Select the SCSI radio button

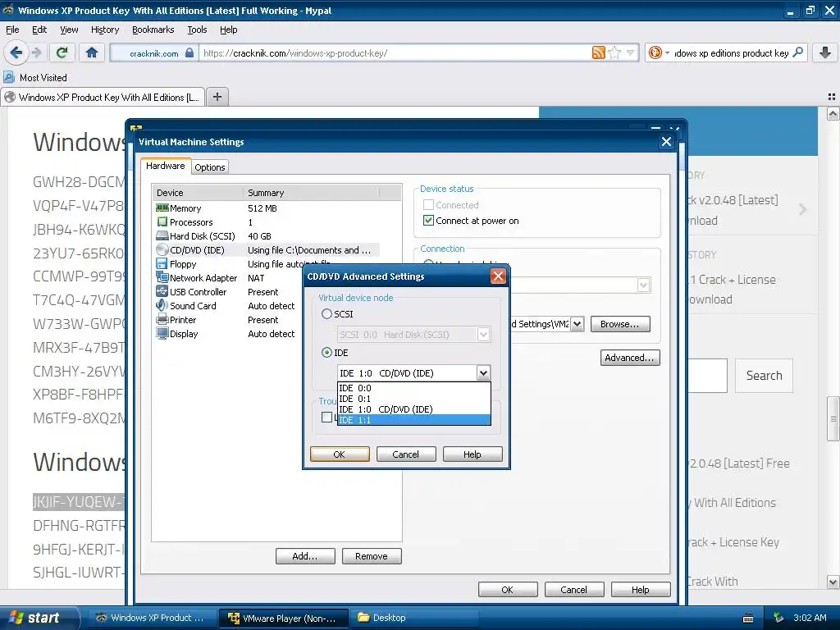click(326, 314)
